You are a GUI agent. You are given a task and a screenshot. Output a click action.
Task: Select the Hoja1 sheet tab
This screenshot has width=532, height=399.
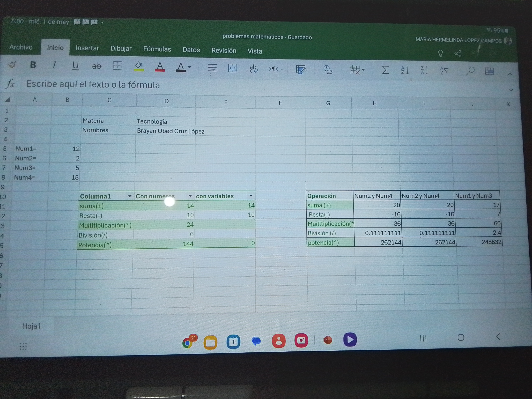(x=31, y=326)
